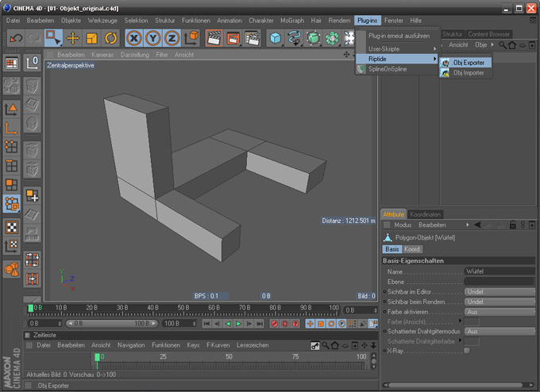Open Farbe aktivieren dropdown
Viewport: 540px width, 392px height.
(499, 312)
